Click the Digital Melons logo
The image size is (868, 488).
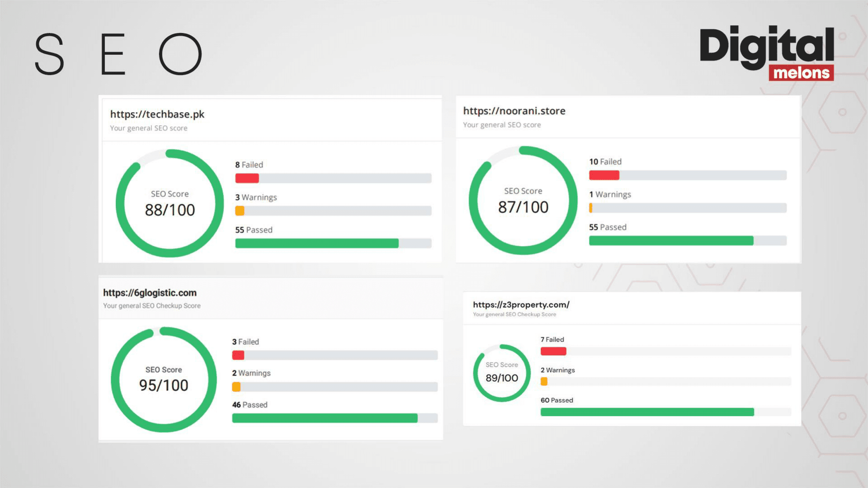point(767,53)
